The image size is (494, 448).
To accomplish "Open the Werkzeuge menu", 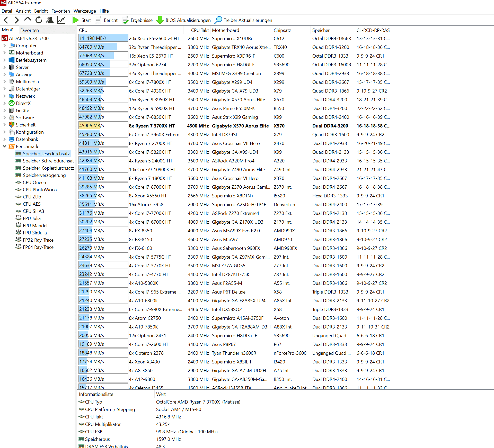I will [85, 11].
